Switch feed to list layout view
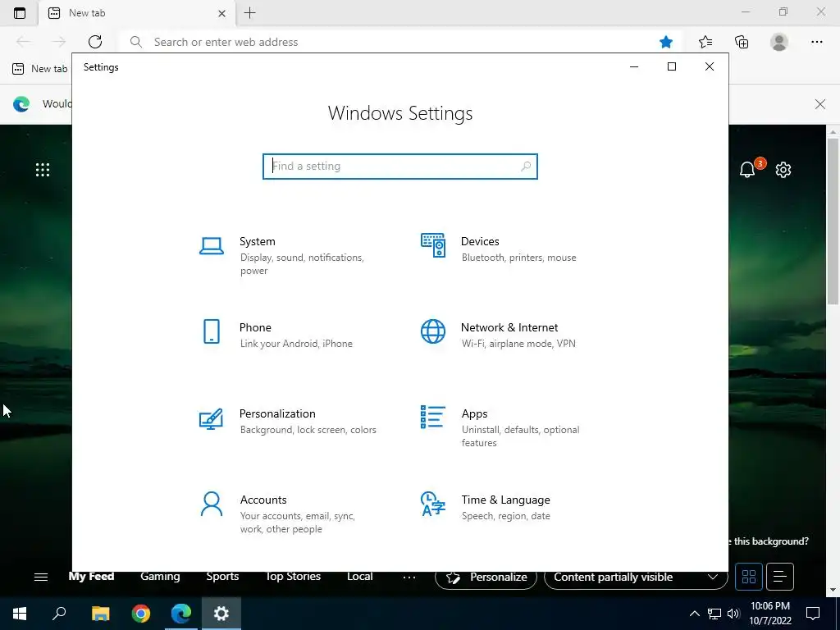Image resolution: width=840 pixels, height=630 pixels. pos(780,577)
